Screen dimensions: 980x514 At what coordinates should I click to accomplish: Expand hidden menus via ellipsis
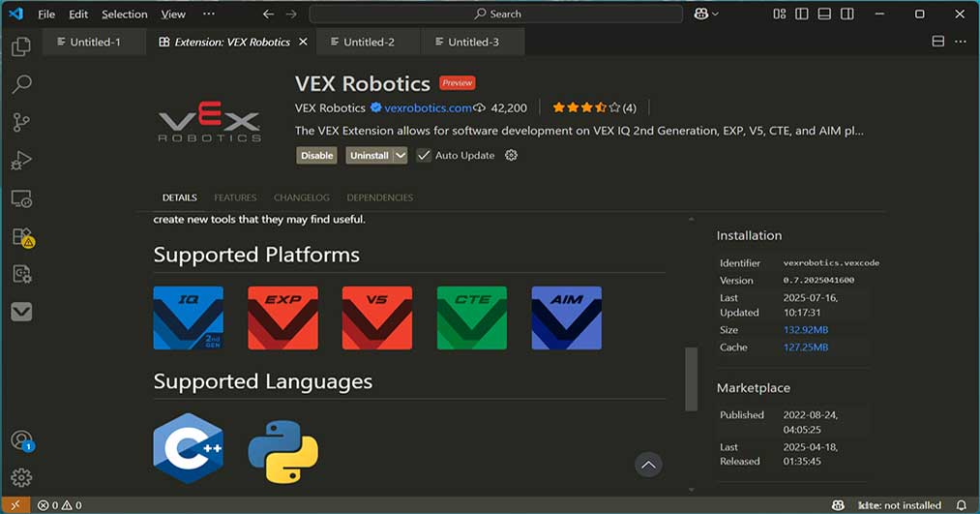tap(209, 14)
